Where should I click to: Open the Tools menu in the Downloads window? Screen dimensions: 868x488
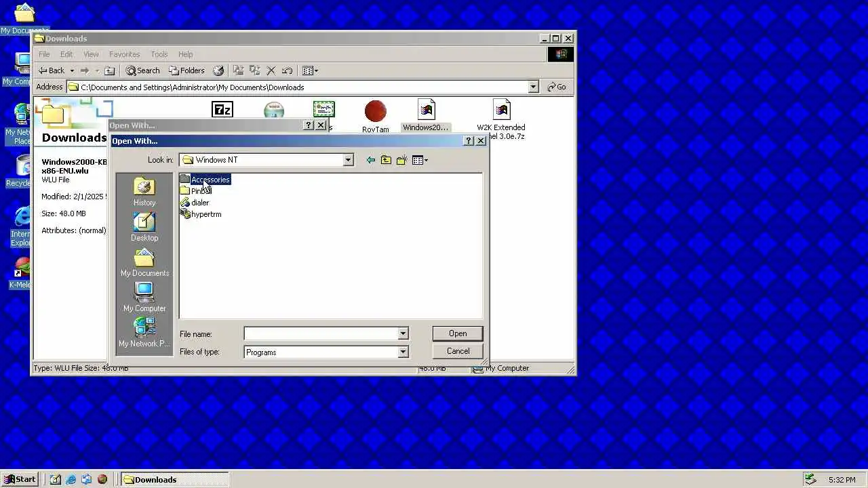[159, 54]
